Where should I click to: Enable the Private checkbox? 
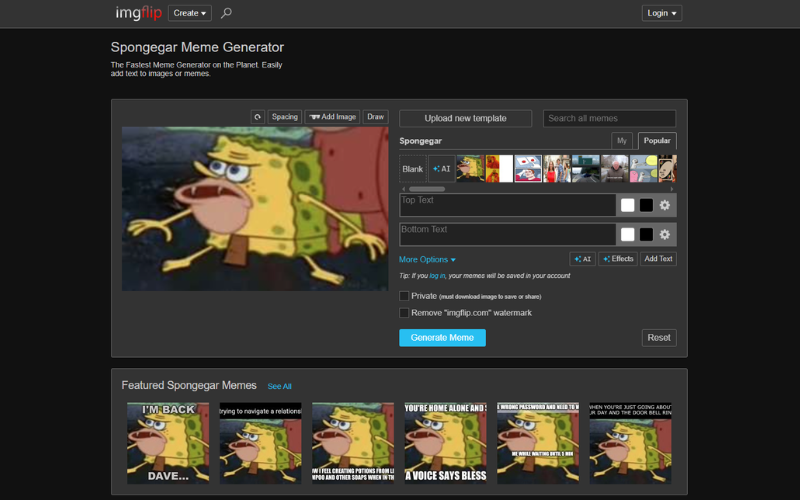(404, 296)
